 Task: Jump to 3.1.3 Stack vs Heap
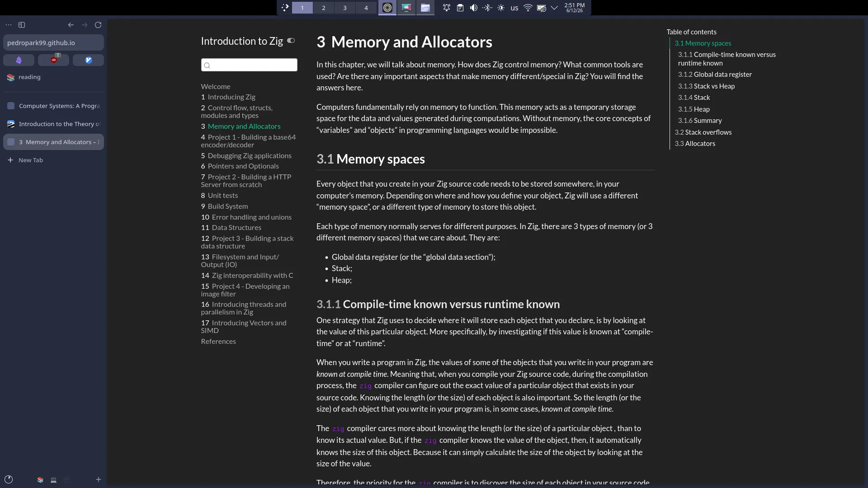tap(706, 86)
